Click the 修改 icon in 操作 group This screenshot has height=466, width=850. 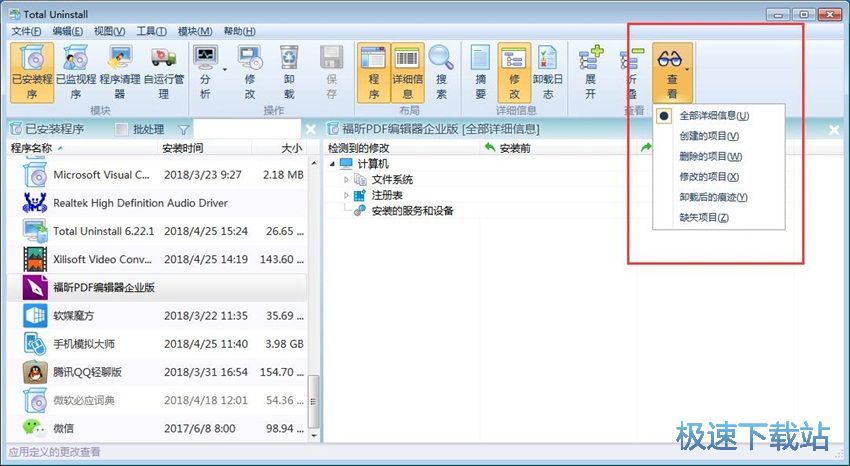pos(250,58)
